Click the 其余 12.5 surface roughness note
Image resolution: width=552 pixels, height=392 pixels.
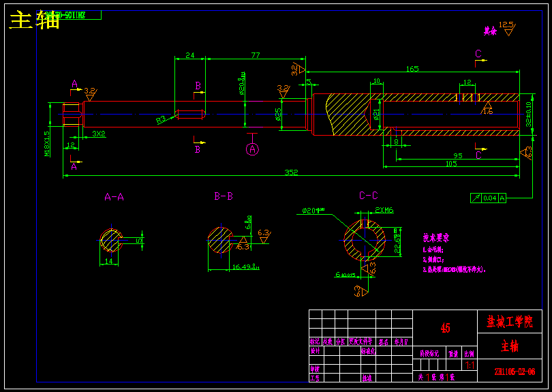[500, 29]
